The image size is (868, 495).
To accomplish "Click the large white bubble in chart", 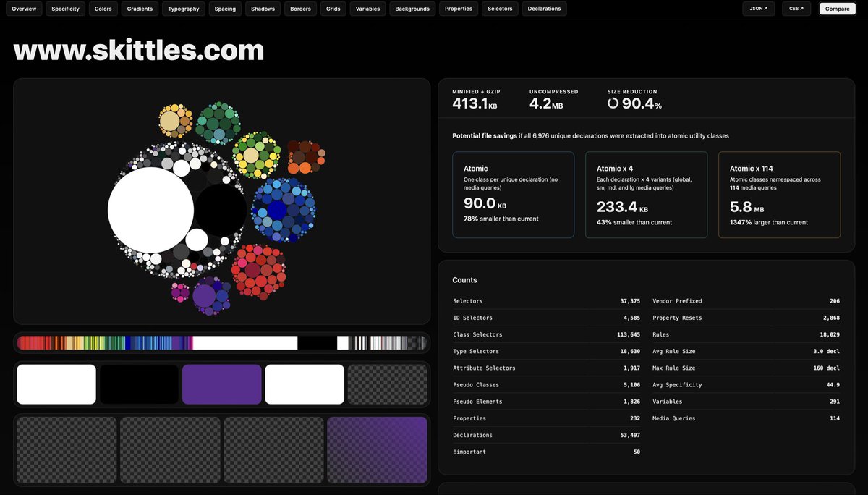I will click(150, 210).
